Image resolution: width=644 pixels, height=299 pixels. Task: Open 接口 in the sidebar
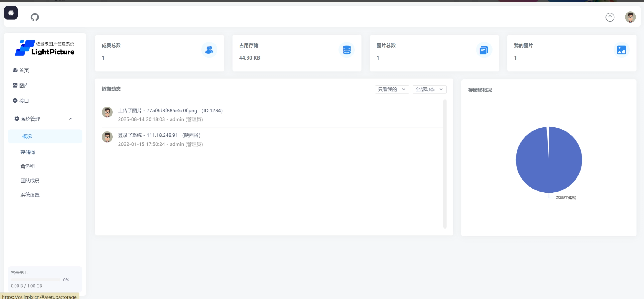[24, 101]
